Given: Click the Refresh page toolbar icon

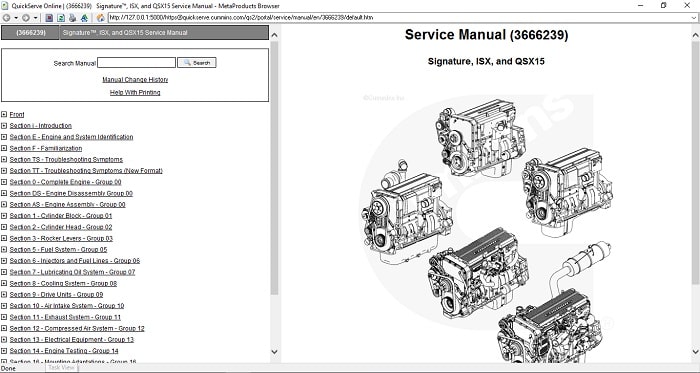Looking at the screenshot, I should tap(61, 18).
